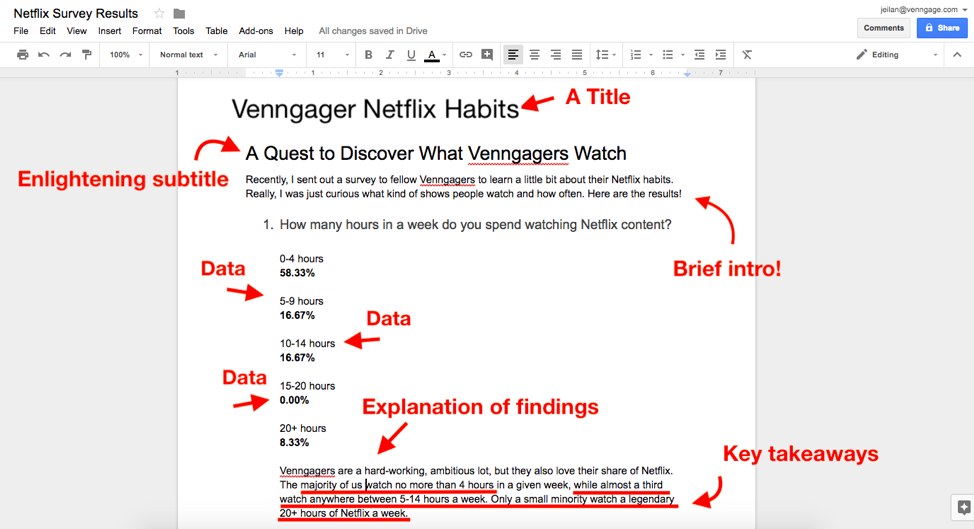This screenshot has height=529, width=974.
Task: Open the Arial font dropdown
Action: coord(268,55)
